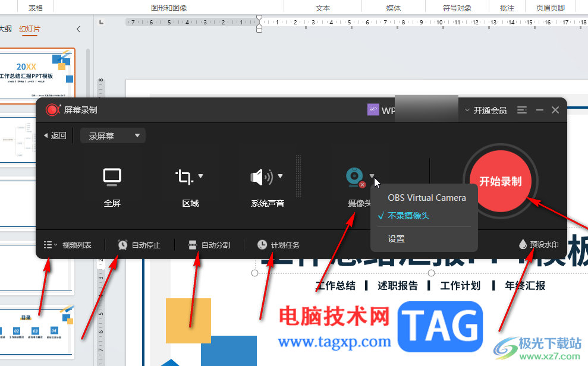Screen dimensions: 588x366
Task: Click the auto split icon
Action: 193,245
